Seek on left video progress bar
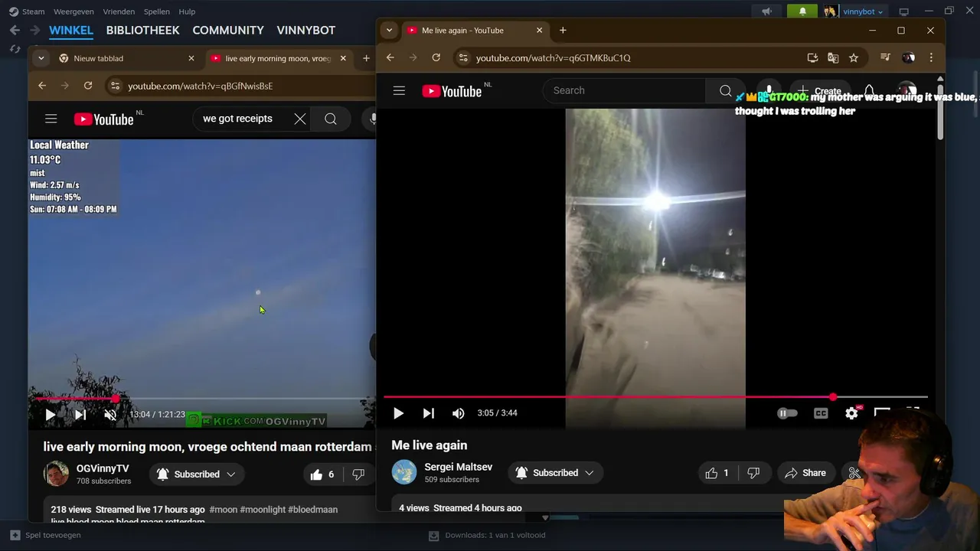Image resolution: width=980 pixels, height=551 pixels. (202, 399)
